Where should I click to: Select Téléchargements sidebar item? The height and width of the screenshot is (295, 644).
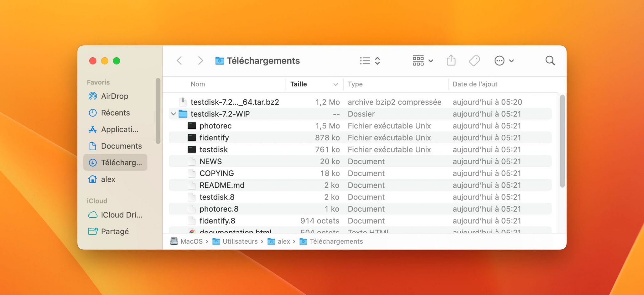[x=115, y=162]
